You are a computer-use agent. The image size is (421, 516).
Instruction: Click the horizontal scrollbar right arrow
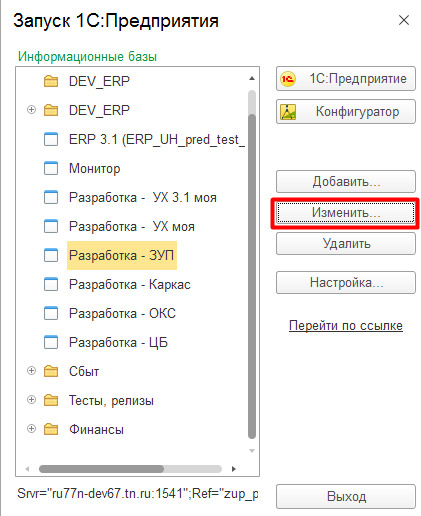point(234,469)
